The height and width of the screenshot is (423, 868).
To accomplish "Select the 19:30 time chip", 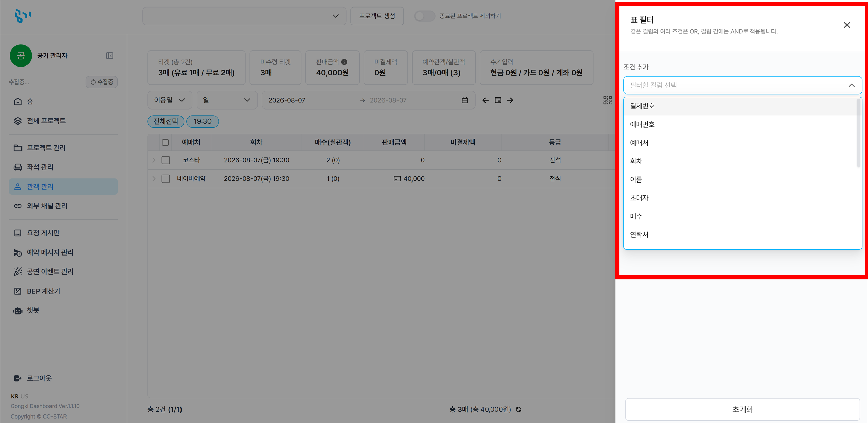I will click(x=203, y=121).
